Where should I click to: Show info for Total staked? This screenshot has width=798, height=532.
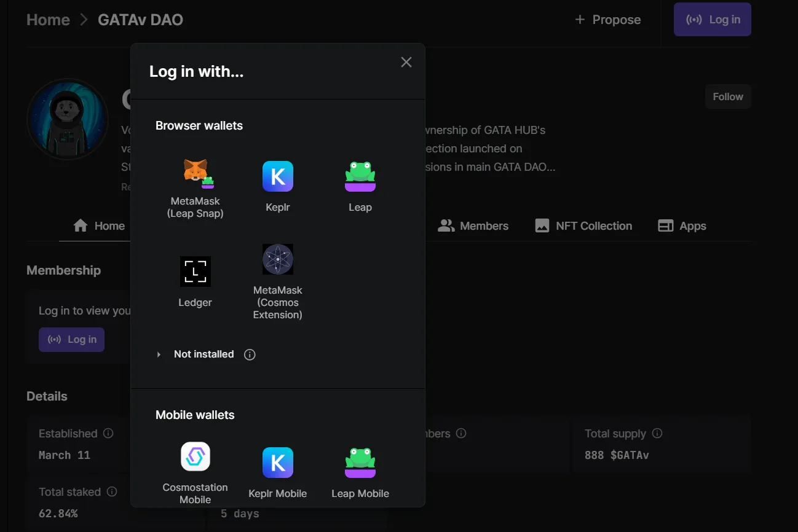112,492
